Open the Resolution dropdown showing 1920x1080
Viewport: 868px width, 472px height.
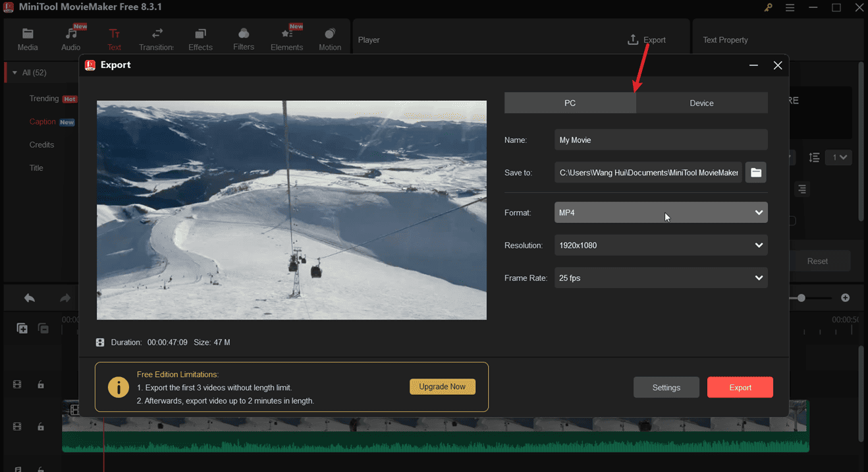[x=661, y=245]
